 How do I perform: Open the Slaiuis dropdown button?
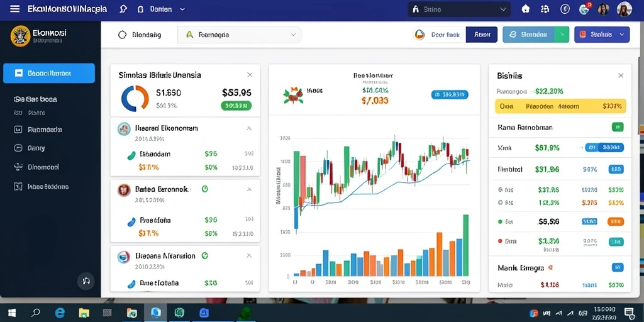click(x=602, y=35)
